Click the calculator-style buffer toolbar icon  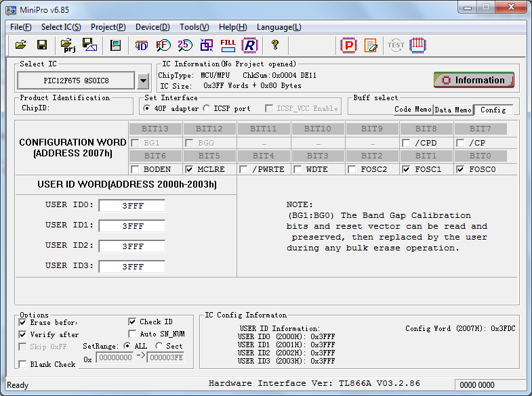coord(115,45)
